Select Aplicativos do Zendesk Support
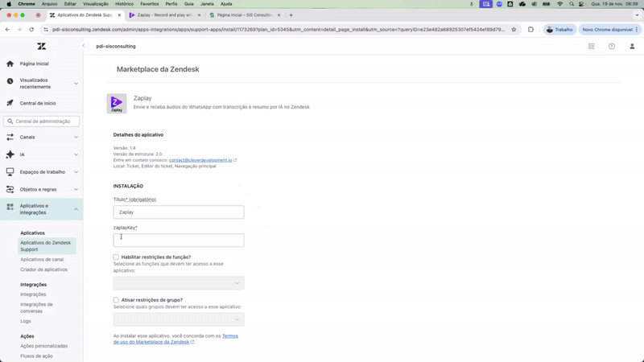The image size is (644, 362). [47, 246]
